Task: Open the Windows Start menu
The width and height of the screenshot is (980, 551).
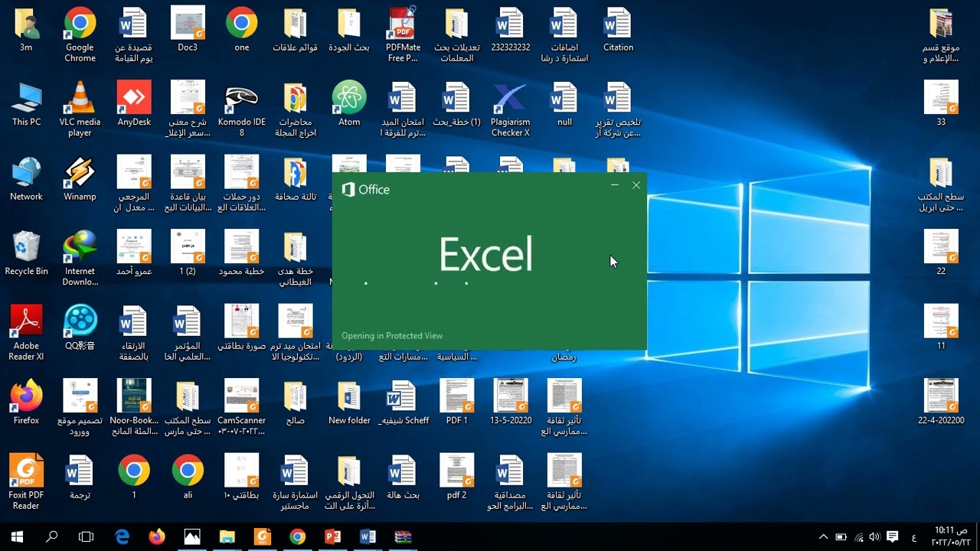Action: point(17,536)
